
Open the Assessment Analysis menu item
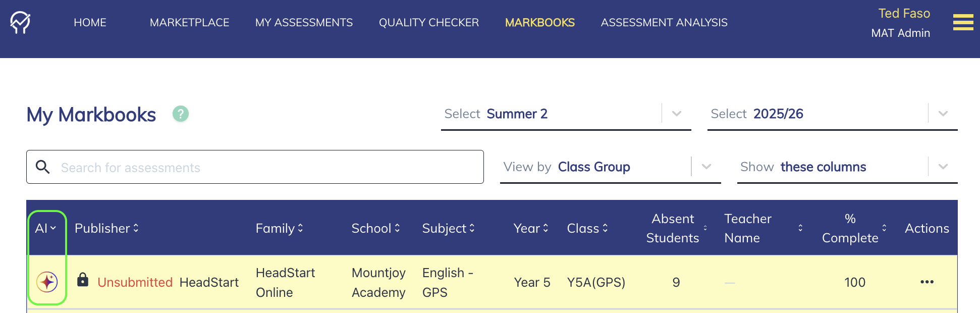click(664, 23)
